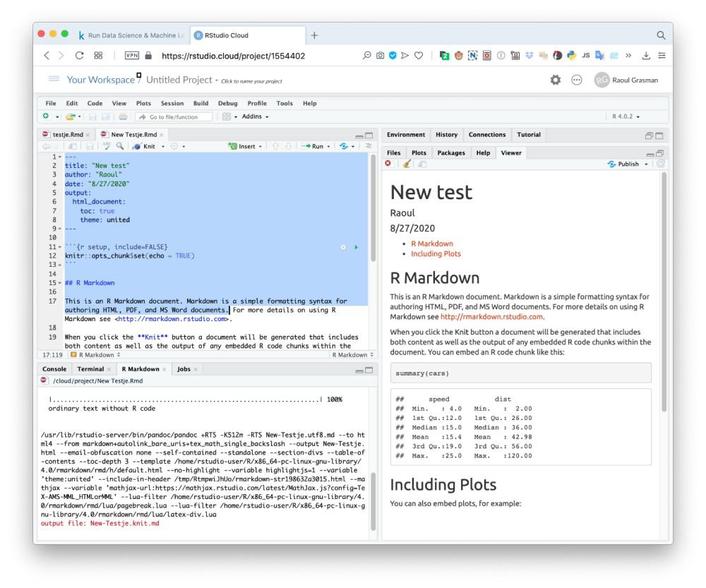Open the Knit options dropdown arrow
The image size is (706, 588).
pos(163,146)
